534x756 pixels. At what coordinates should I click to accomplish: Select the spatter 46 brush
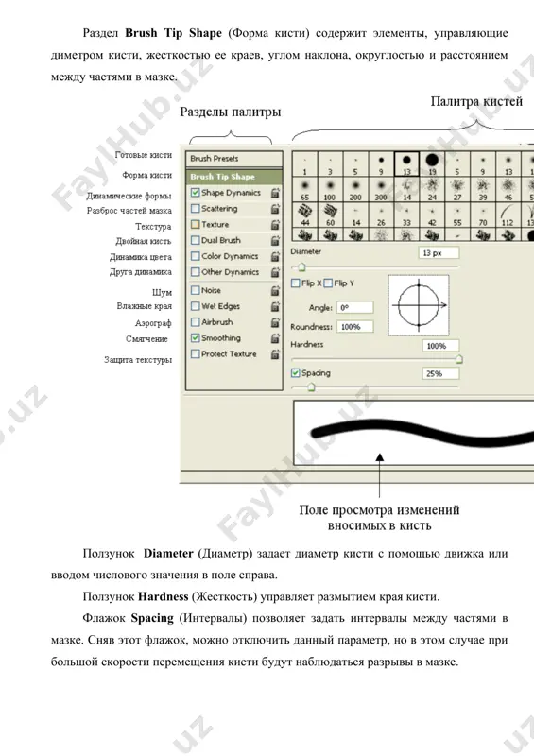[508, 189]
